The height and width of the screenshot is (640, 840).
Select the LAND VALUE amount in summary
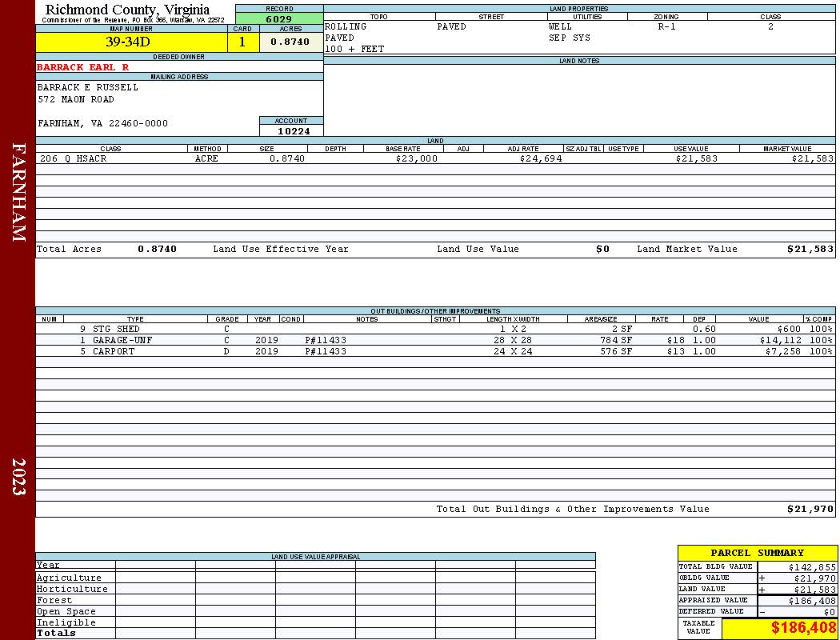[814, 590]
